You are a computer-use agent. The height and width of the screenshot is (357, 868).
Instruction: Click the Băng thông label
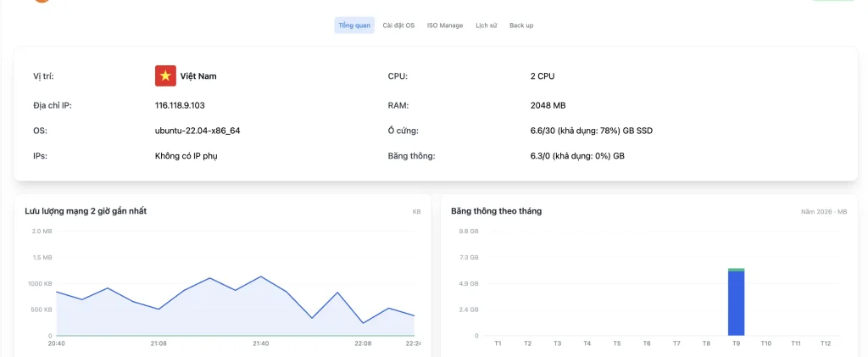point(412,156)
